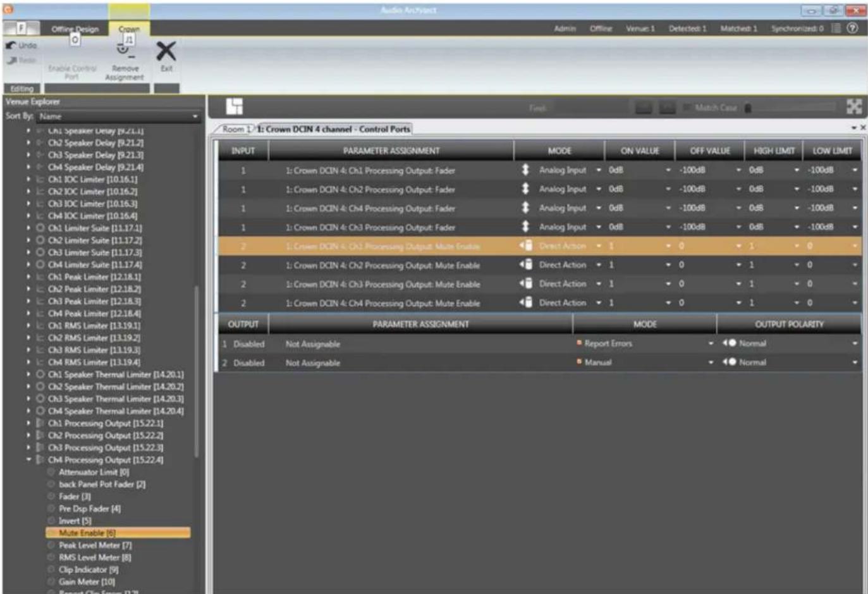Open LOW LIMIT dropdown for Ch2 Mute Enable row
868x594 pixels.
[x=855, y=265]
